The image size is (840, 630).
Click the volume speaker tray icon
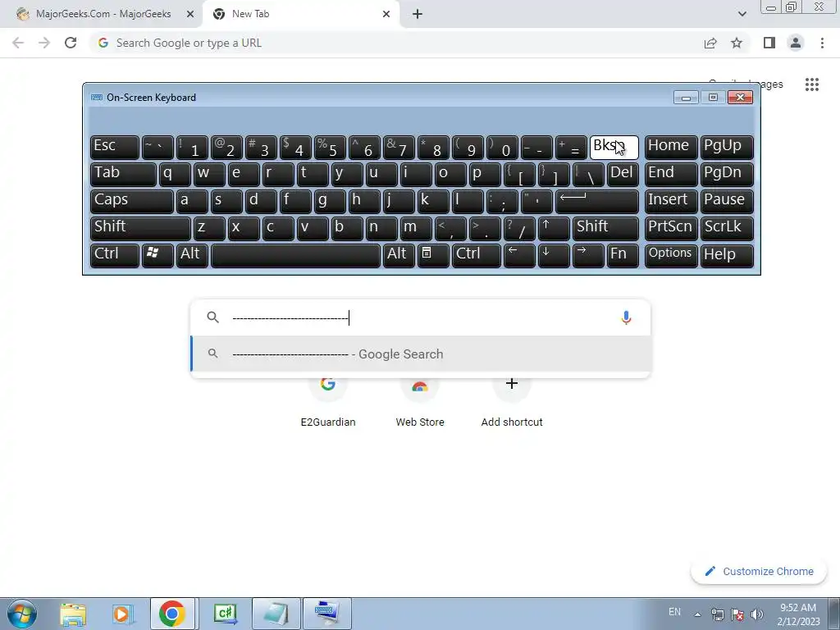coord(756,614)
